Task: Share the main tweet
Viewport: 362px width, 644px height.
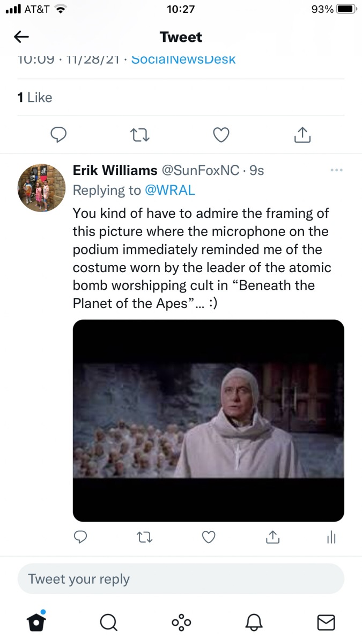Action: click(x=302, y=135)
